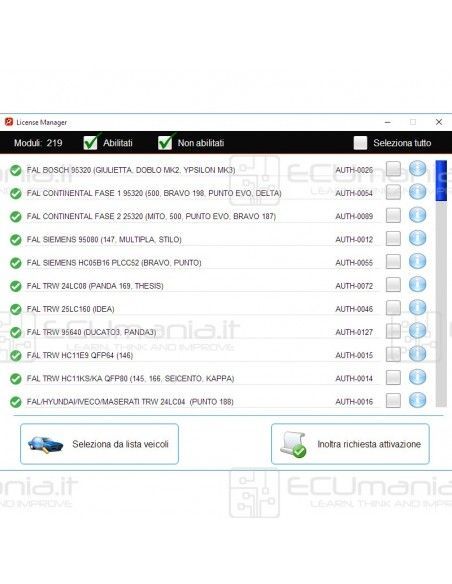Click the Moduli: 219 counter label
452x584 pixels.
click(38, 143)
